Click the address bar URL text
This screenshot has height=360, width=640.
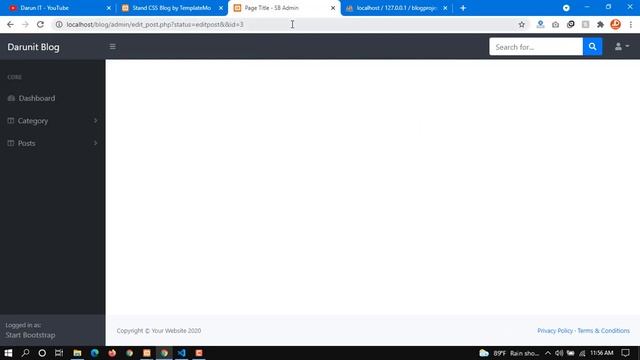click(155, 24)
